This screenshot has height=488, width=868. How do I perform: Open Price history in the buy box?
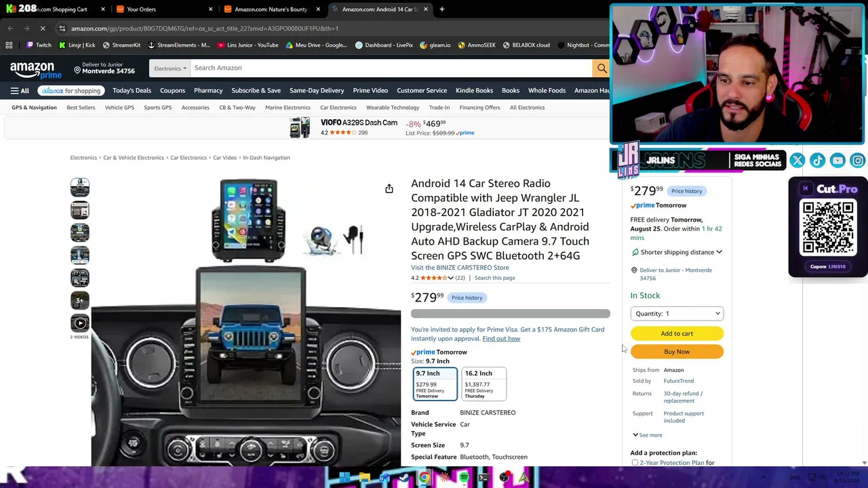point(686,191)
